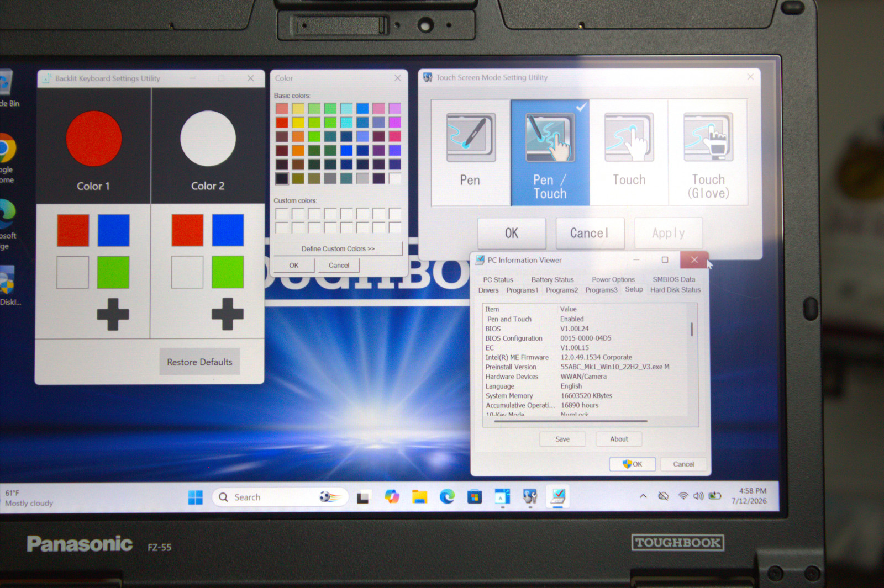Open the Windows Start menu
This screenshot has width=884, height=588.
[x=195, y=497]
